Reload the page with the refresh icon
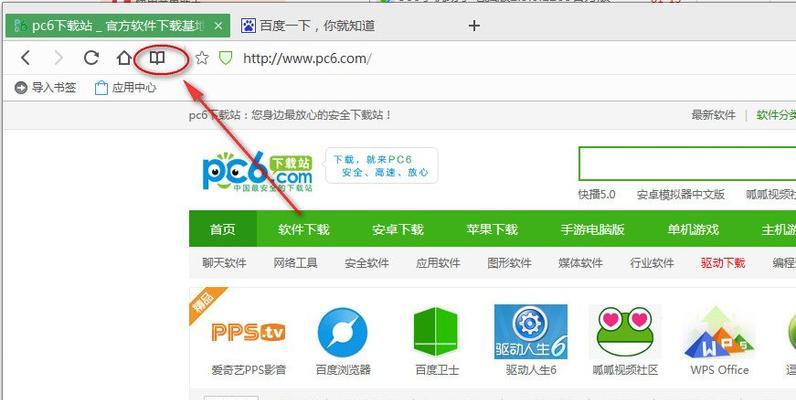 click(x=91, y=58)
